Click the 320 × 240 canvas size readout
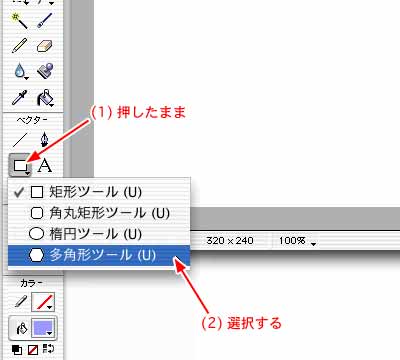The image size is (400, 360). (x=230, y=241)
